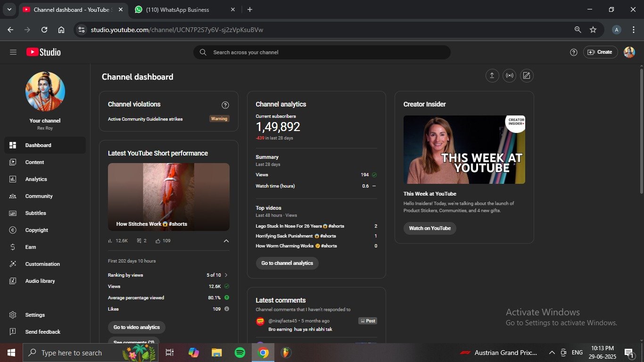Screen dimensions: 644x362
Task: Click Go to video analytics
Action: click(137, 327)
